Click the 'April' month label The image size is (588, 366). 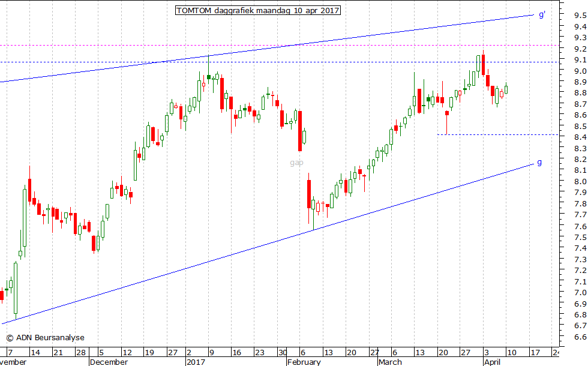pos(492,362)
